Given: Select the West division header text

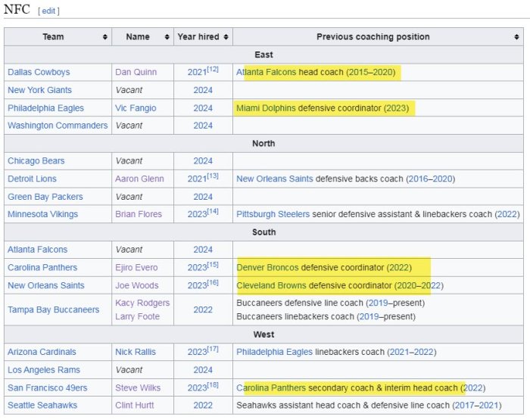Looking at the screenshot, I should pyautogui.click(x=263, y=334).
